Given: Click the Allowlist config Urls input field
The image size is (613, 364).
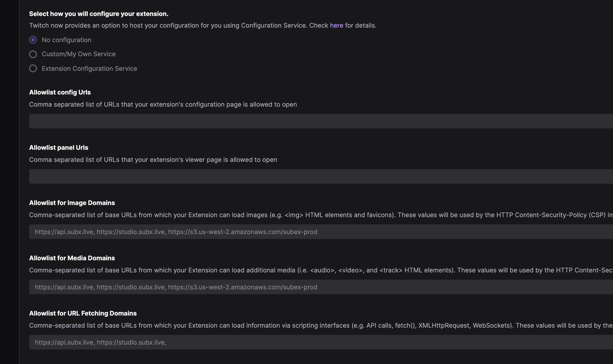Looking at the screenshot, I should pos(197,121).
